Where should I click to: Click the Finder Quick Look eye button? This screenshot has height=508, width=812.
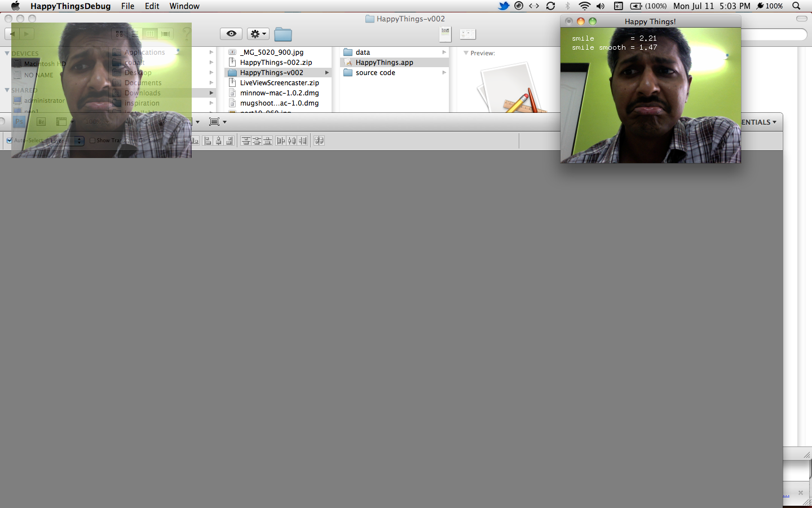(231, 34)
